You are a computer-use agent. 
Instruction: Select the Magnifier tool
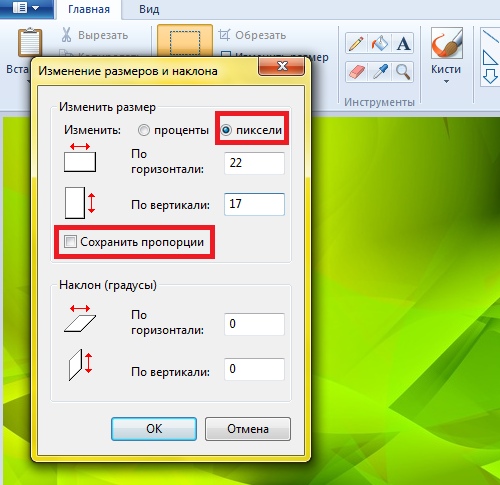[x=403, y=72]
